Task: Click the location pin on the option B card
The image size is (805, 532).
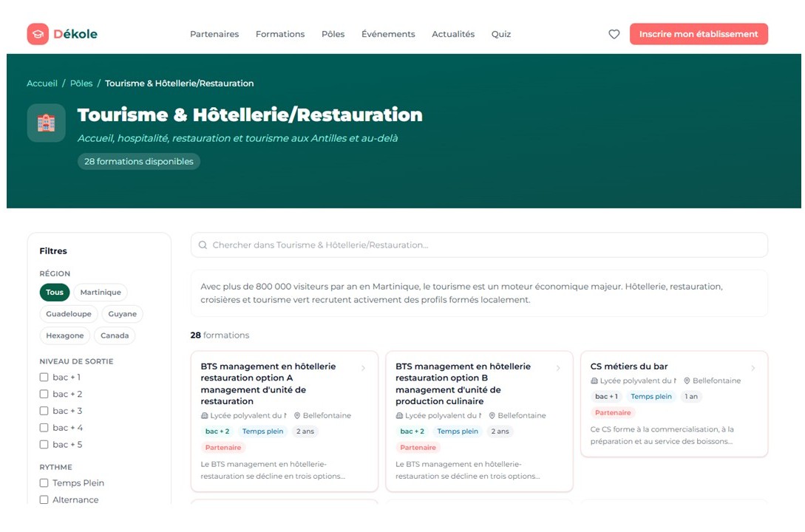Action: pyautogui.click(x=492, y=416)
